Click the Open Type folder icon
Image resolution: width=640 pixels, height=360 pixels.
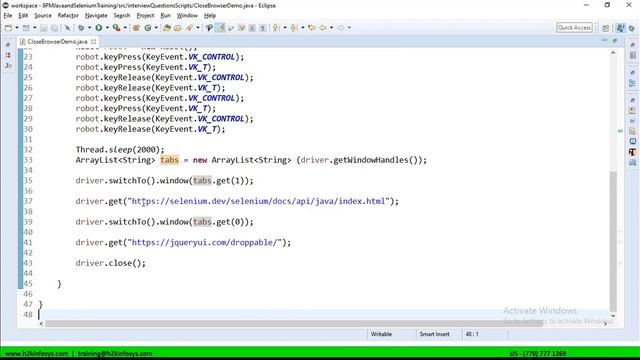(167, 28)
